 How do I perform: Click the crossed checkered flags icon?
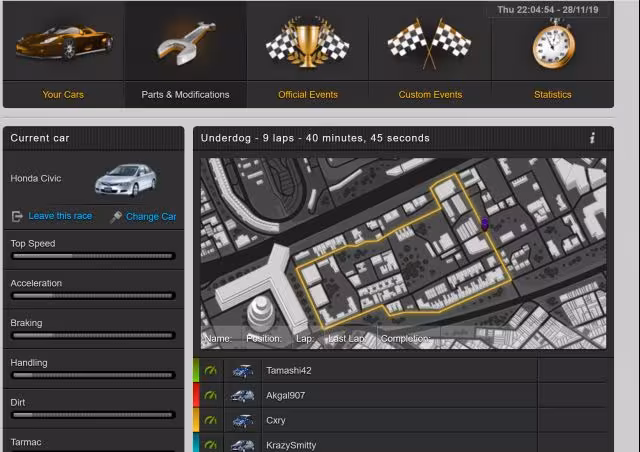click(429, 43)
